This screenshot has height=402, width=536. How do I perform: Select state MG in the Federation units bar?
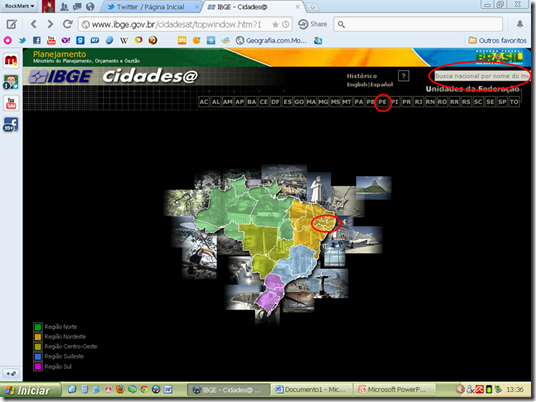click(x=323, y=102)
